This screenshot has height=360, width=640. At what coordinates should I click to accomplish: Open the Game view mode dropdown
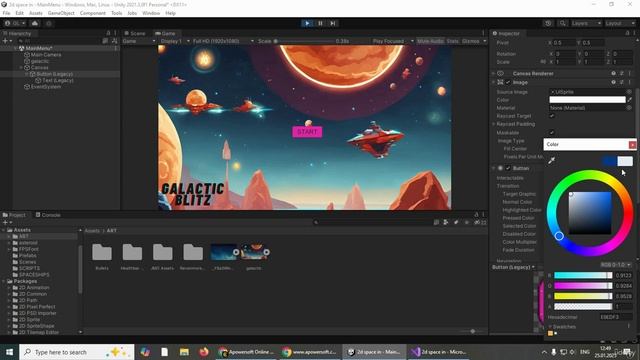[x=139, y=41]
